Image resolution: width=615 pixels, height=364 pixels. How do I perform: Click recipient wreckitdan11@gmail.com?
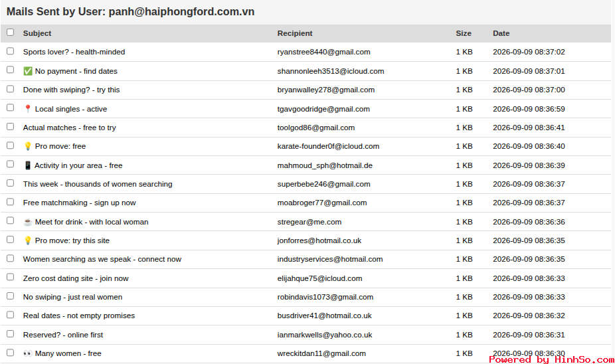coord(321,353)
